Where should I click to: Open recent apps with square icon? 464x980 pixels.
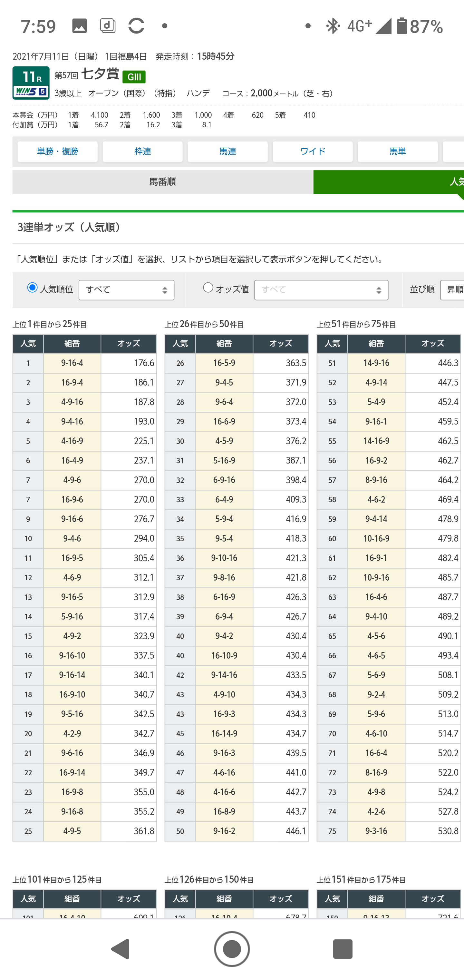click(x=342, y=949)
